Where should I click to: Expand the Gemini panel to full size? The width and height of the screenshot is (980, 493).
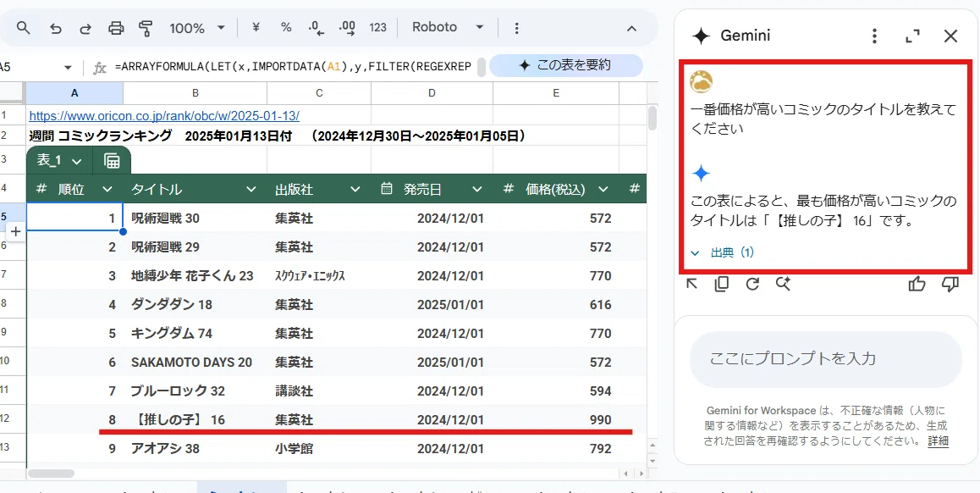[x=913, y=36]
